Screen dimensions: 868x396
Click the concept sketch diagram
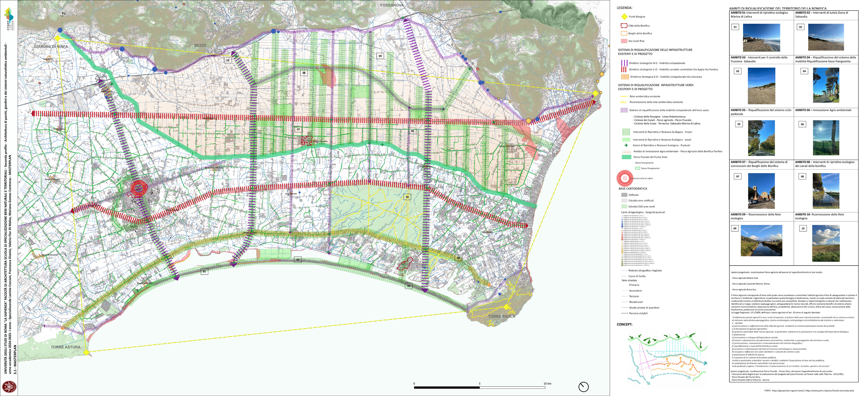tap(668, 358)
